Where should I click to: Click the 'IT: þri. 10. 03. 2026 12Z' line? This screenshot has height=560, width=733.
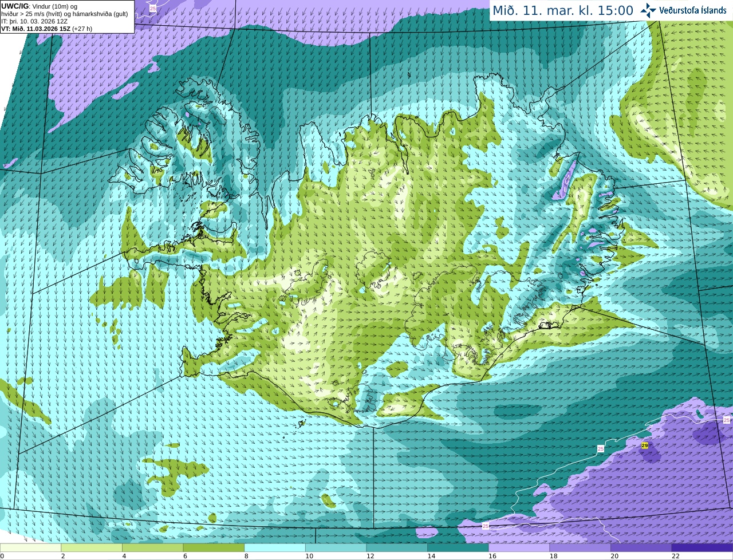(34, 21)
